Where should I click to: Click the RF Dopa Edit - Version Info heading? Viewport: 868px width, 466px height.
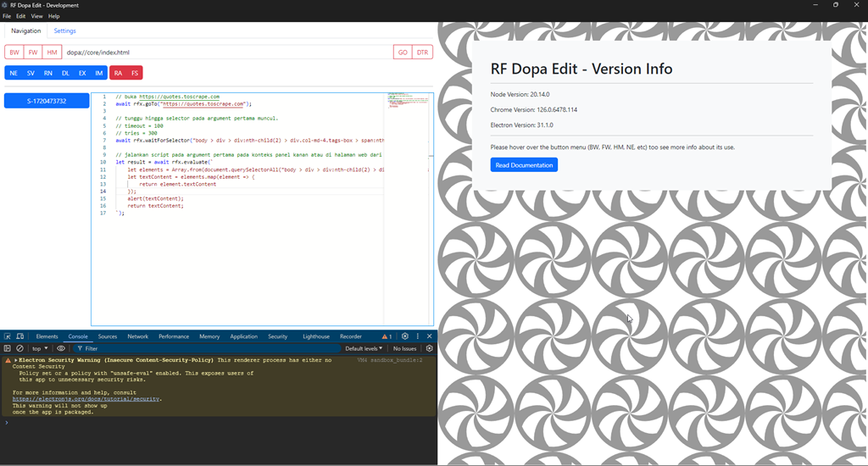click(581, 69)
